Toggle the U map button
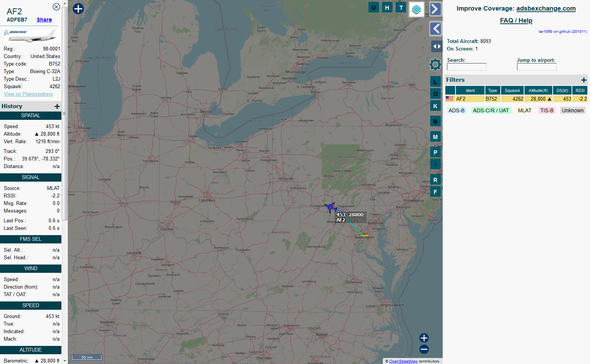Screen dimensions: 590x364 click(373, 8)
